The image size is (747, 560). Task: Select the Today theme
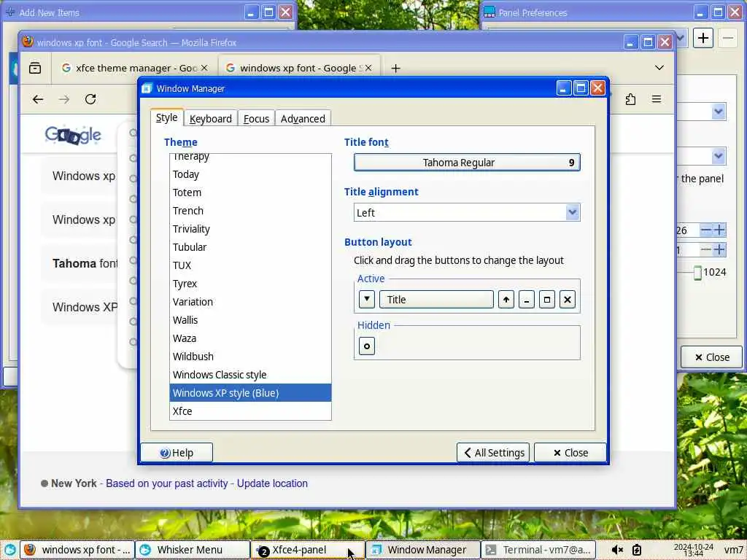click(x=250, y=174)
